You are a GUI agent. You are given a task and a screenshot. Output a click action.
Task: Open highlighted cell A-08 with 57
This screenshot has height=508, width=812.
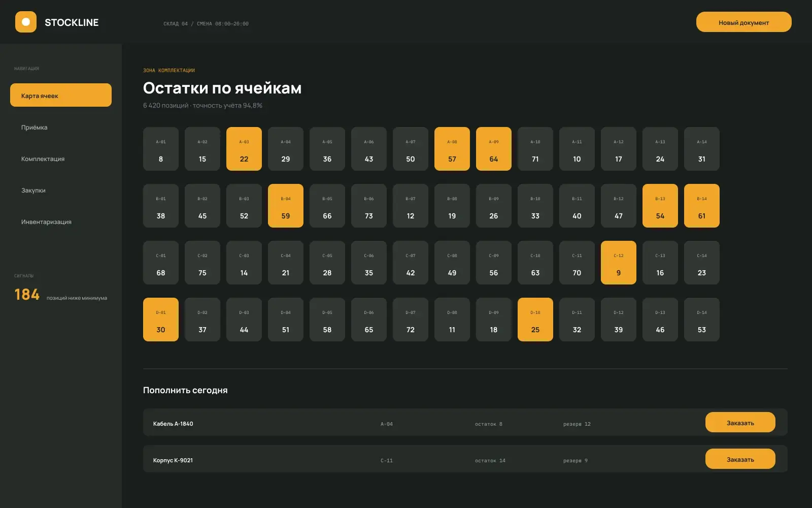pos(452,149)
